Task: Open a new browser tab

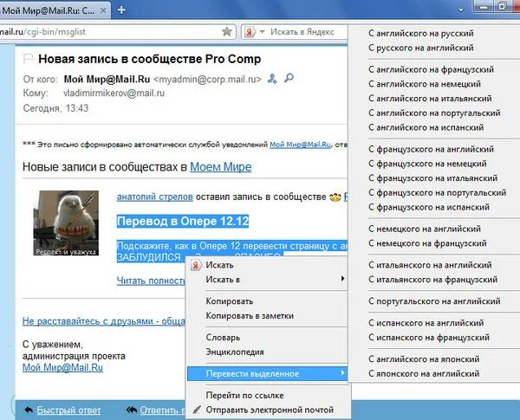Action: pos(121,10)
